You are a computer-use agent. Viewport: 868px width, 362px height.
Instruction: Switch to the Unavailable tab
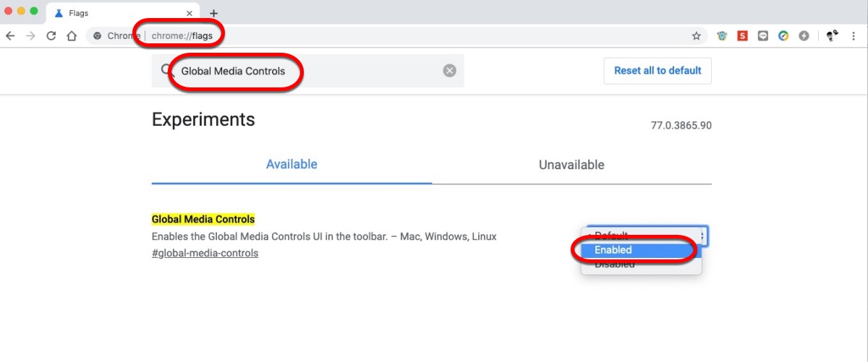(571, 165)
